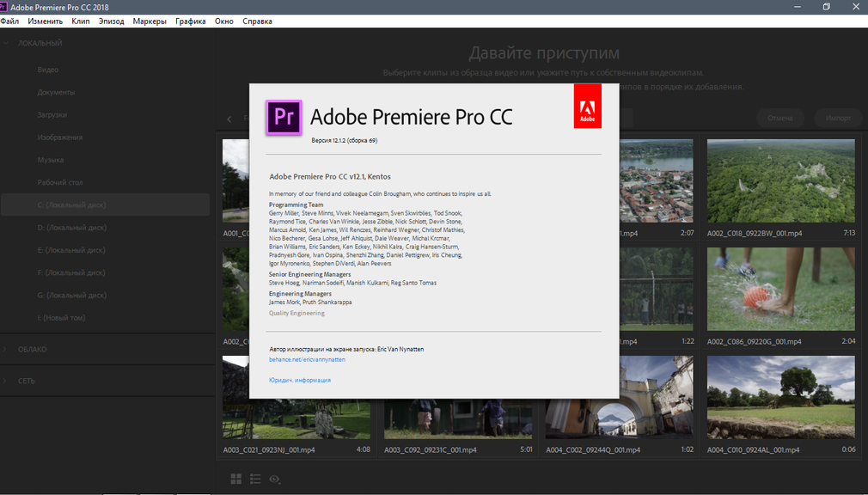Expand the СЕТЬ section
Viewport: 868px width, 495px height.
(x=5, y=381)
